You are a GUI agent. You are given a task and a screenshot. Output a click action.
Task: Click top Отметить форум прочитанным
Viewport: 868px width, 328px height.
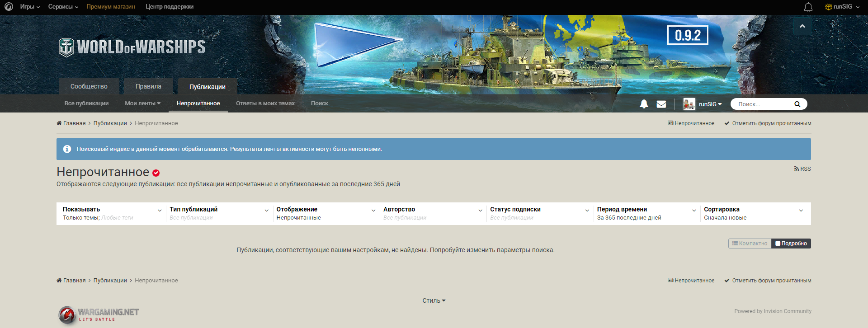click(x=768, y=123)
